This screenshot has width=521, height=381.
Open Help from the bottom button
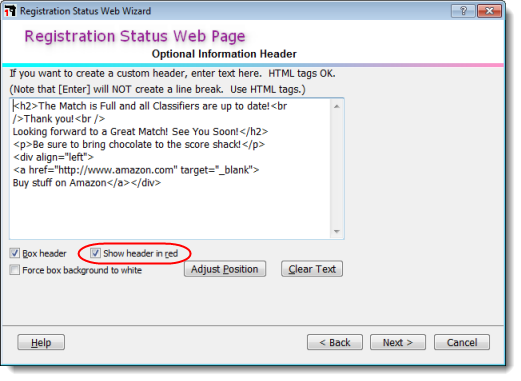coord(41,342)
